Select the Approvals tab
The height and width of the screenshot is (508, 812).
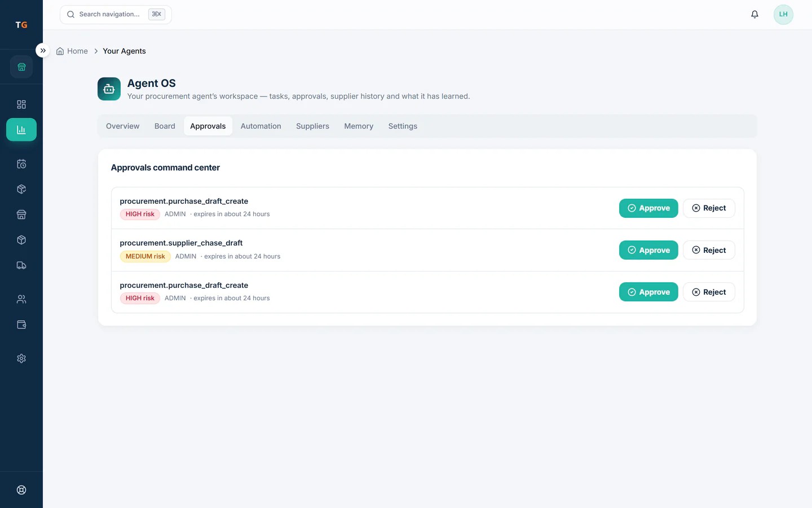(x=208, y=126)
